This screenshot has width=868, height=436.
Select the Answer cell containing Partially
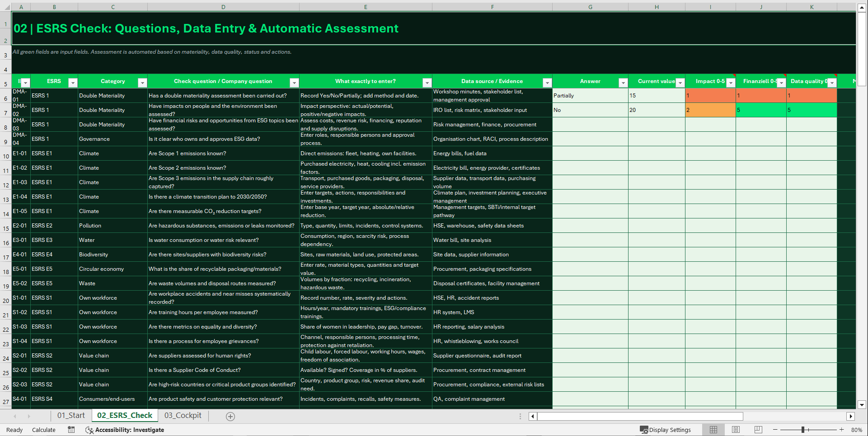[x=590, y=96]
